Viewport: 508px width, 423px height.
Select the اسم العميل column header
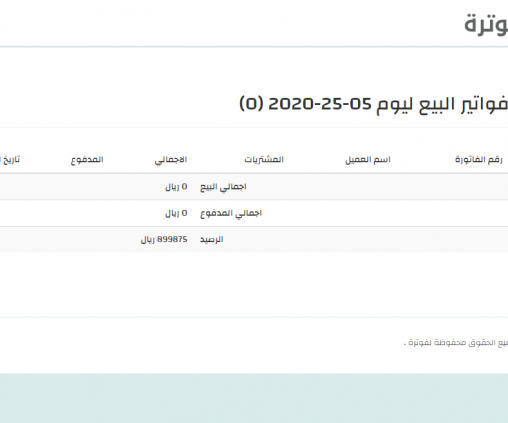[368, 160]
